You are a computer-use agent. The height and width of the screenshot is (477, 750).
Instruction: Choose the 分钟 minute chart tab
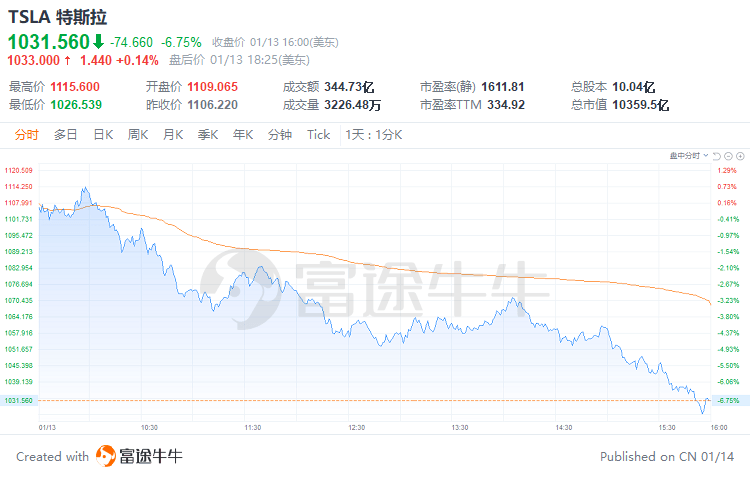point(280,135)
